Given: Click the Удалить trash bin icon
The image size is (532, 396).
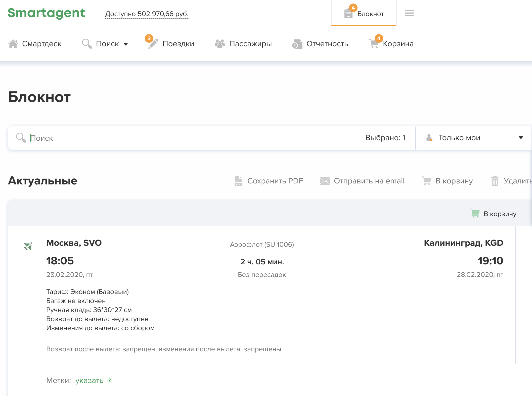Looking at the screenshot, I should pyautogui.click(x=495, y=181).
